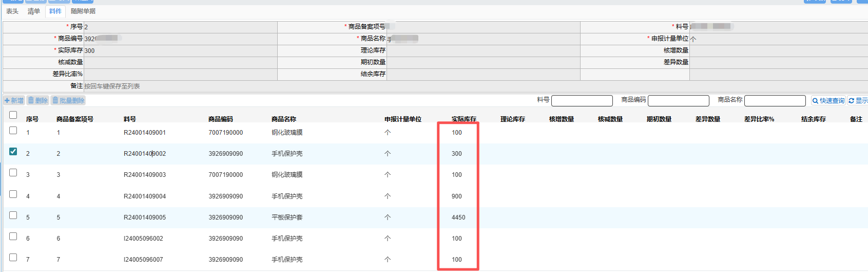Check the row R24001409005 checkbox
The width and height of the screenshot is (868, 272).
pos(13,215)
